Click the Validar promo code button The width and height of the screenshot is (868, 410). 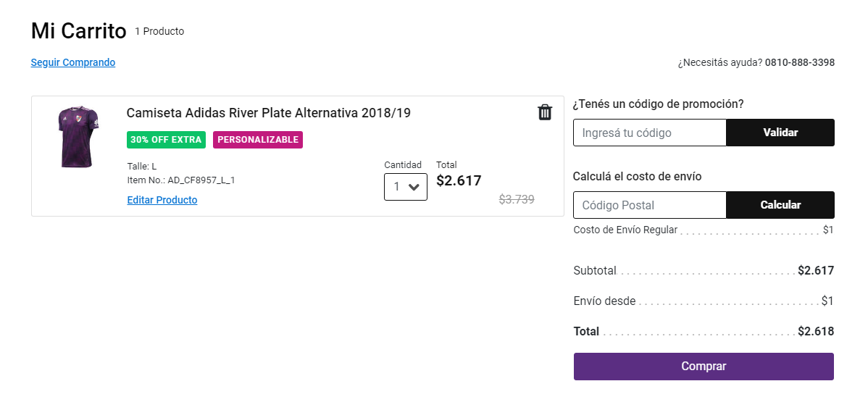780,133
